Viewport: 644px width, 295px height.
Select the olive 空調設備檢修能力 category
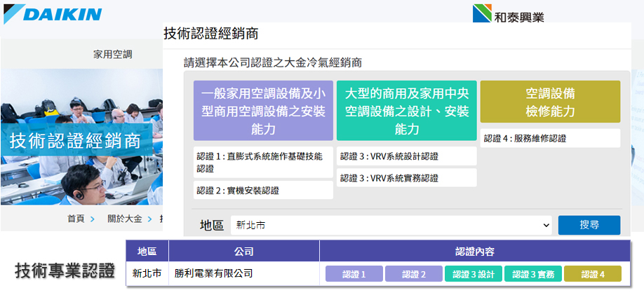pyautogui.click(x=551, y=102)
